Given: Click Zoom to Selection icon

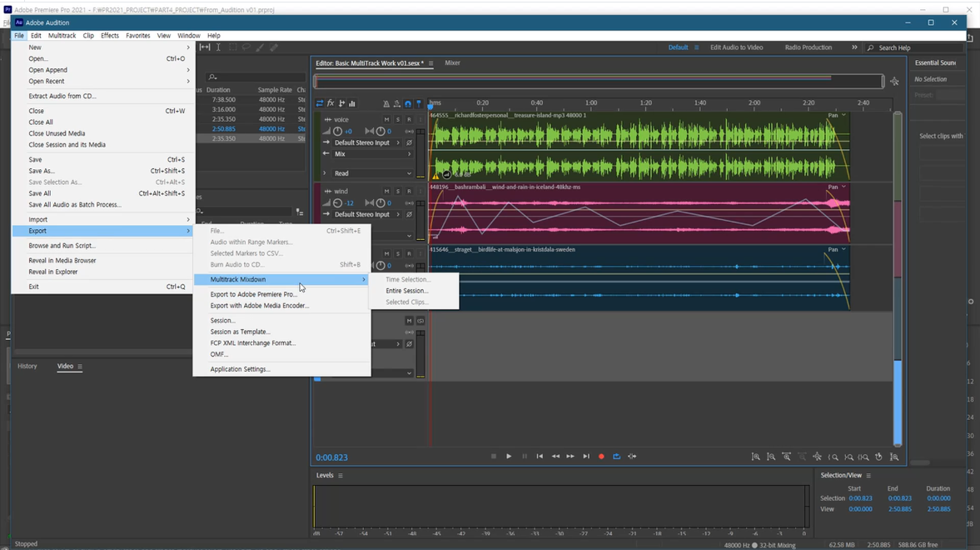Looking at the screenshot, I should (863, 457).
